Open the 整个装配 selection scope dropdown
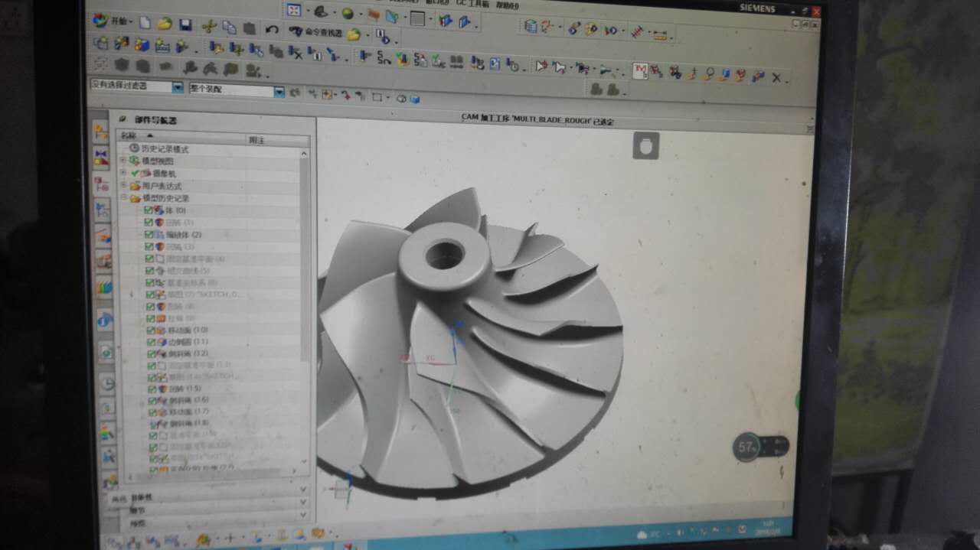The image size is (980, 550). tap(237, 90)
